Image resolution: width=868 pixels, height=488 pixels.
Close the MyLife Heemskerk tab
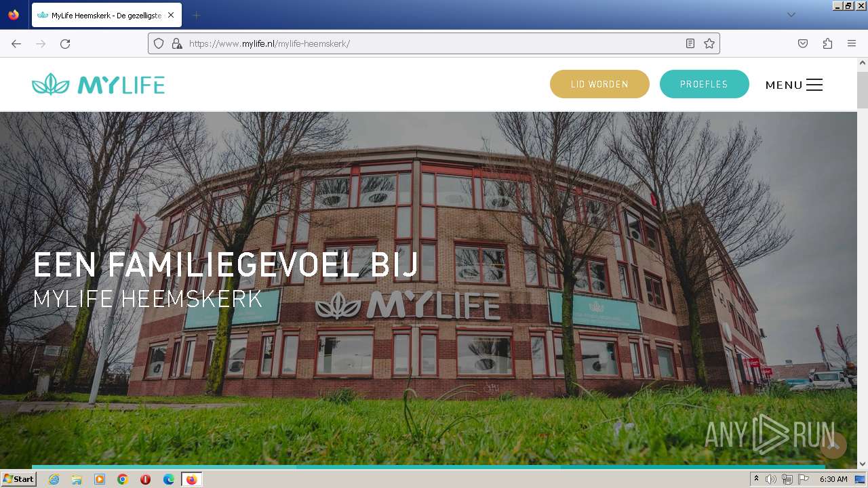click(171, 15)
